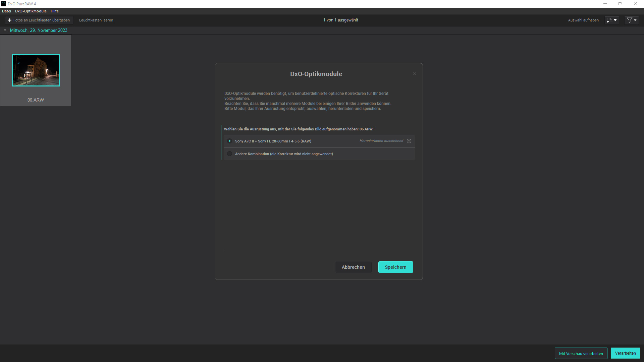The width and height of the screenshot is (644, 362).
Task: Open the sort order dropdown
Action: pyautogui.click(x=611, y=20)
